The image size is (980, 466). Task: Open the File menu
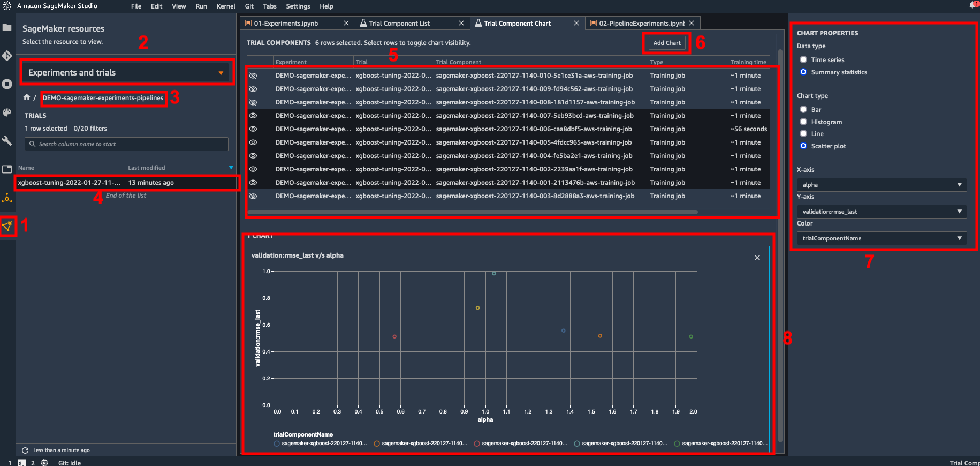coord(136,6)
